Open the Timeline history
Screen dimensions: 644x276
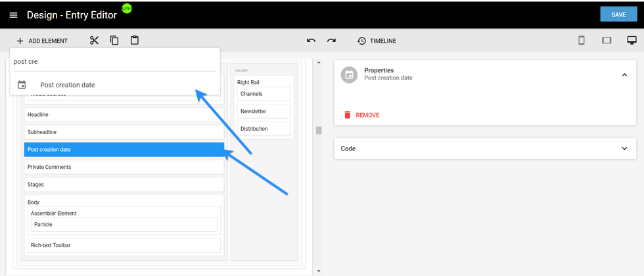(377, 41)
